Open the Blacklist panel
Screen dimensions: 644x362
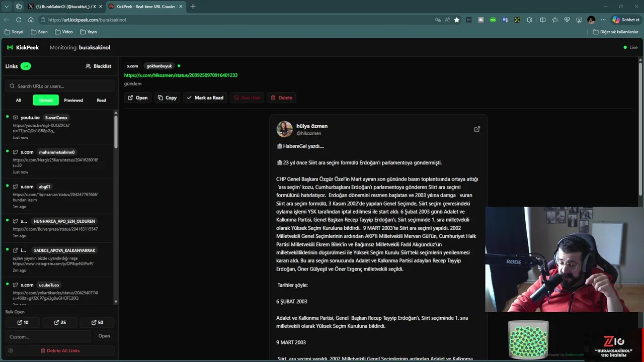pos(98,66)
